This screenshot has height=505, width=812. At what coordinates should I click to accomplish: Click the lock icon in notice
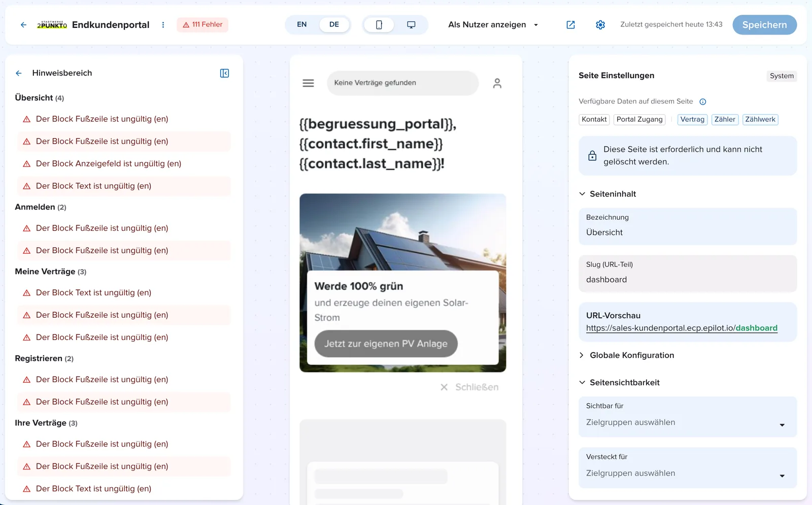point(592,156)
